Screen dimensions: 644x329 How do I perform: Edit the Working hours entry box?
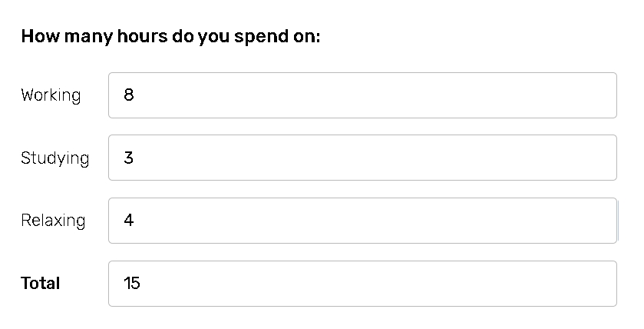[x=362, y=95]
